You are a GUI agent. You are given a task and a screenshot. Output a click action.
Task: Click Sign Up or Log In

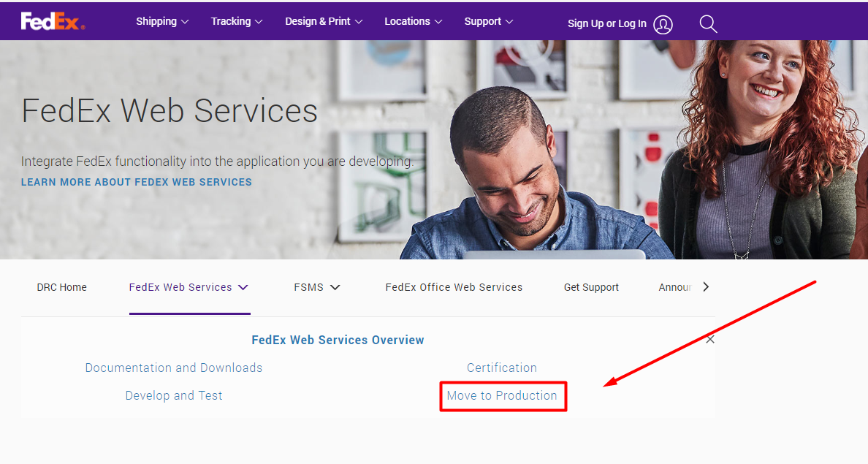pyautogui.click(x=606, y=24)
